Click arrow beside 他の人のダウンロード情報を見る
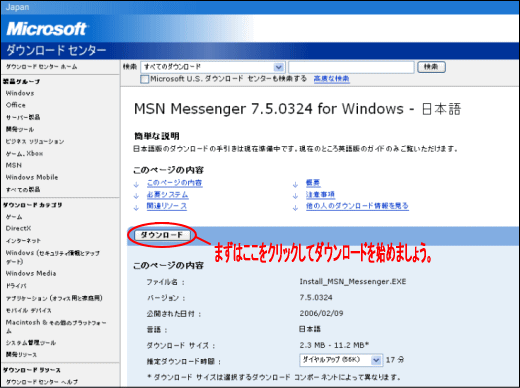 click(295, 207)
